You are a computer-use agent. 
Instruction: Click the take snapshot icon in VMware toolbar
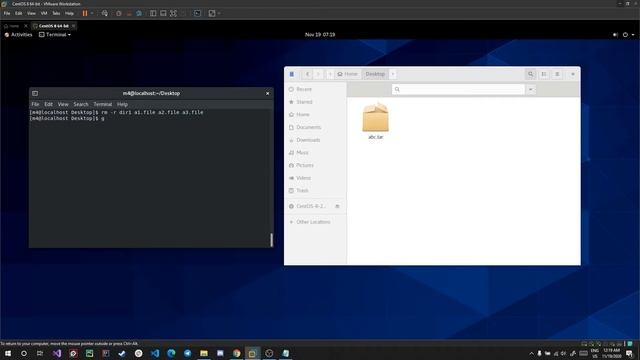click(118, 13)
